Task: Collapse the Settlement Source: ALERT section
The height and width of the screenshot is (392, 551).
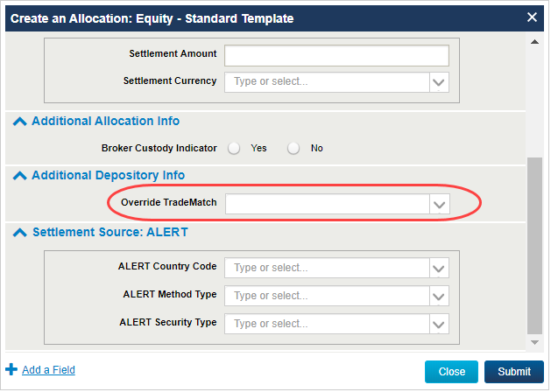Action: 19,233
